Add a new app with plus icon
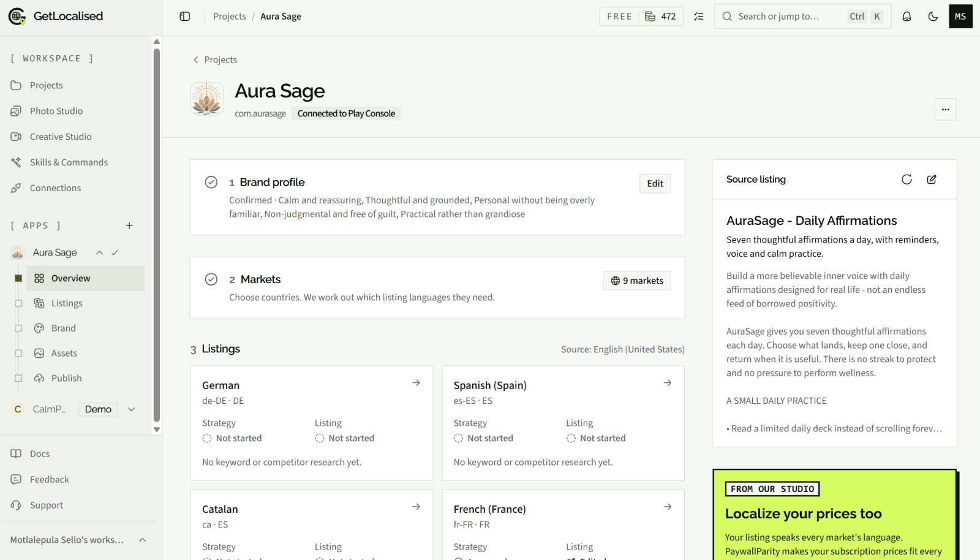 [x=129, y=225]
